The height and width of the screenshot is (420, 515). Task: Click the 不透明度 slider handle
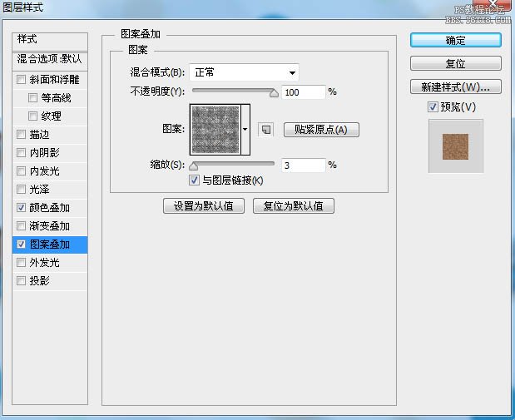pos(274,93)
